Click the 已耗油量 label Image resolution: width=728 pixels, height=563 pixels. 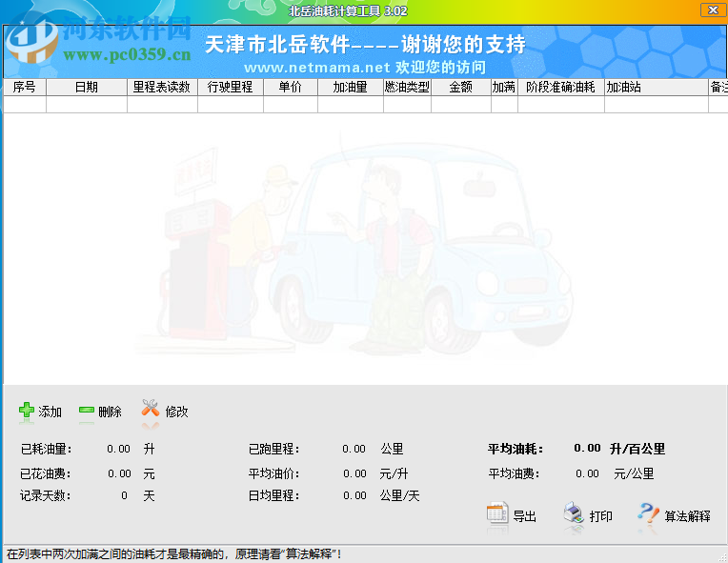pos(46,450)
